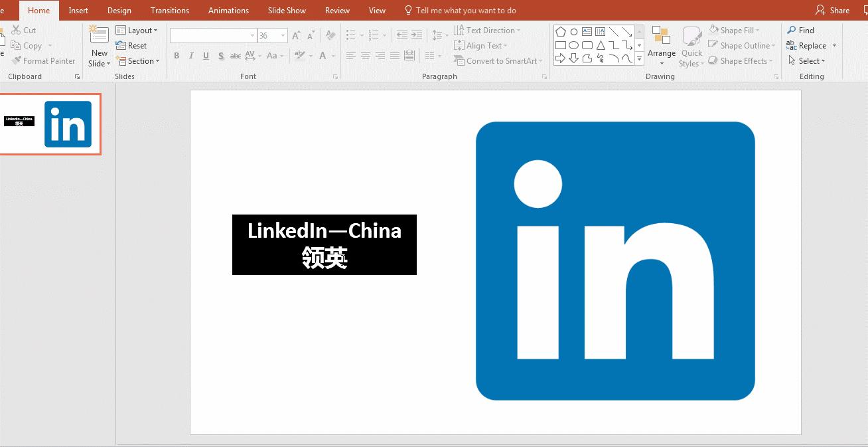Clear all formatting with eraser icon
Screen dimensions: 868x447
pyautogui.click(x=331, y=36)
